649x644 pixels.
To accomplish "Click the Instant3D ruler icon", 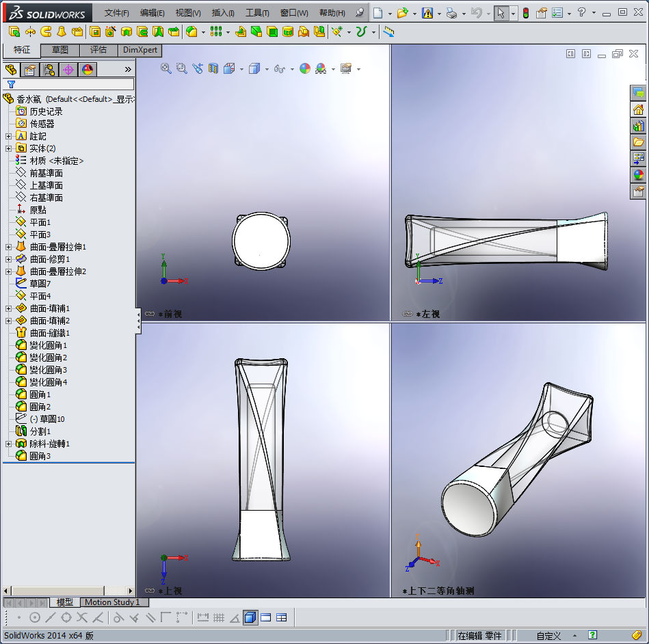I will (x=388, y=32).
